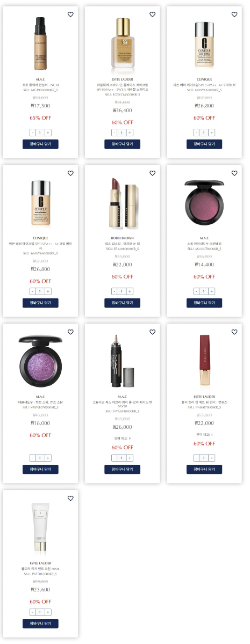Toggle heart icon on Bobbi Brown lipstick card
Screen dimensions: 250x644
tap(152, 173)
